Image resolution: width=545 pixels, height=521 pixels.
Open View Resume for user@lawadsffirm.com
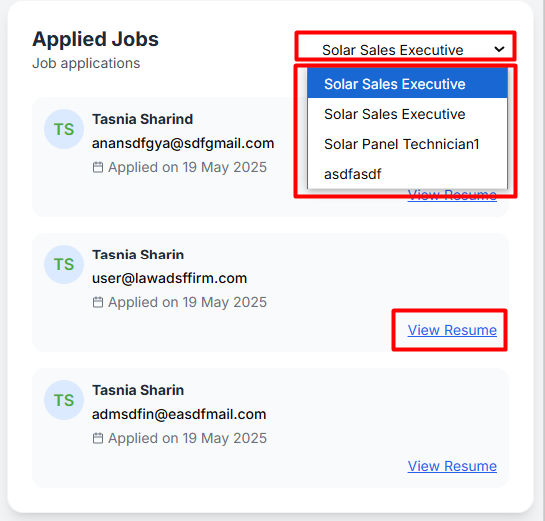click(452, 330)
